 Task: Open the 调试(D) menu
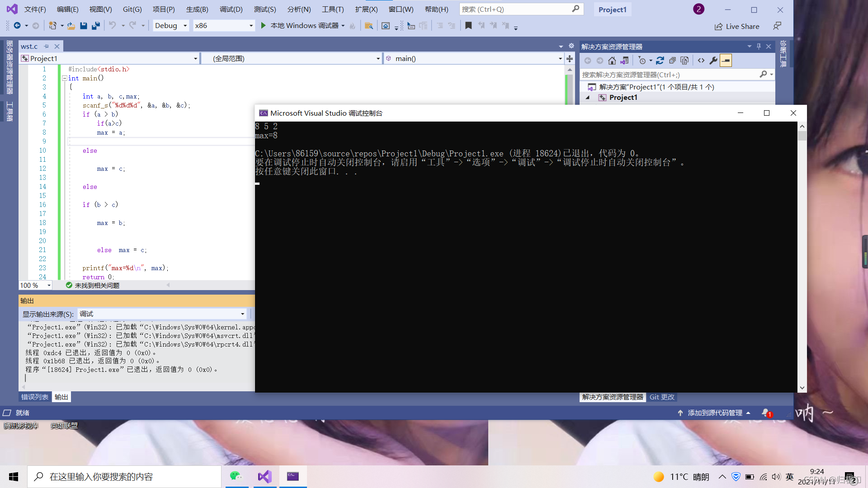[x=231, y=9]
